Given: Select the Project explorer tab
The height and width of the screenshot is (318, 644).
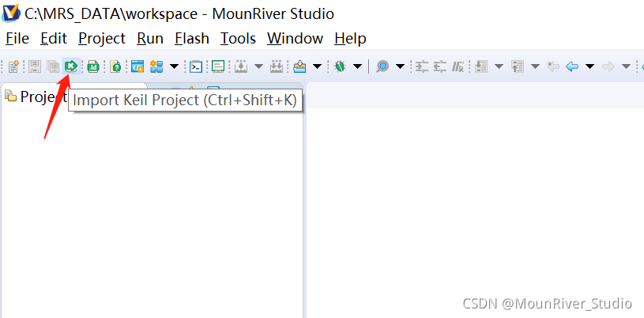Looking at the screenshot, I should (36, 96).
